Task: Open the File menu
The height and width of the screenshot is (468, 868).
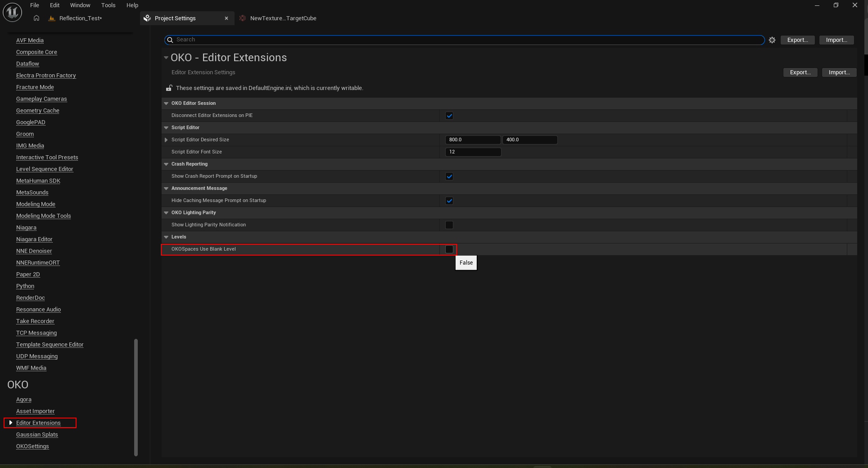Action: [x=35, y=5]
